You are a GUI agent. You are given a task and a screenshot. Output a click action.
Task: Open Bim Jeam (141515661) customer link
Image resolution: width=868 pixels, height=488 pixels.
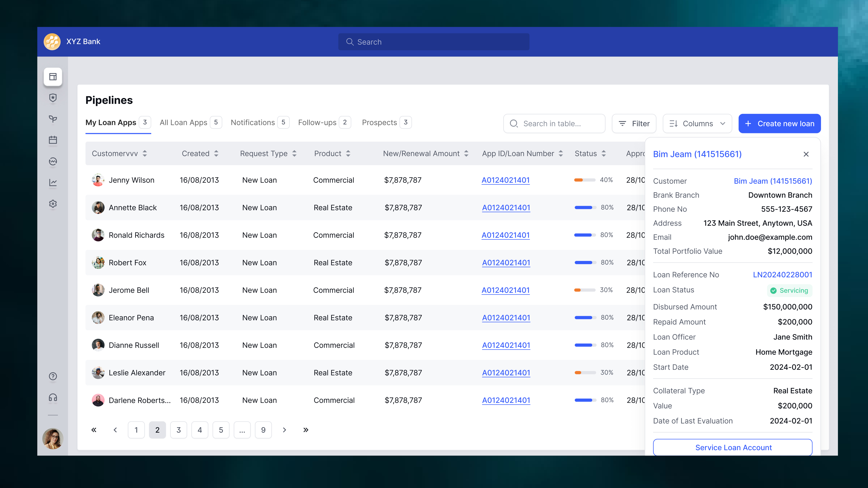[773, 181]
